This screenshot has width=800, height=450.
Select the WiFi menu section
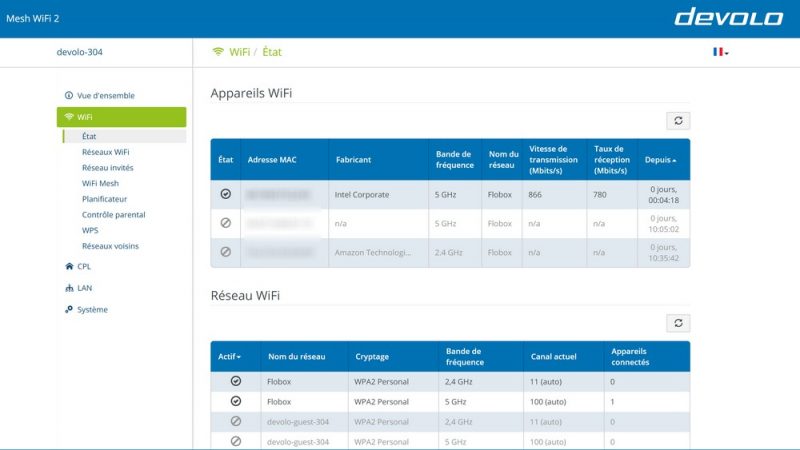(x=121, y=117)
